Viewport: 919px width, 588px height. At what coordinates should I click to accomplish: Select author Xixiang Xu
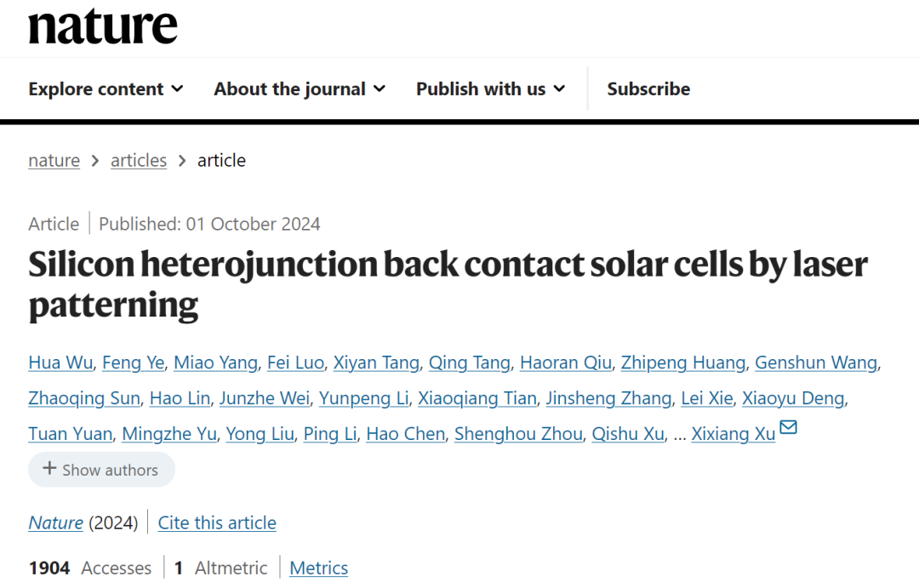(x=733, y=434)
